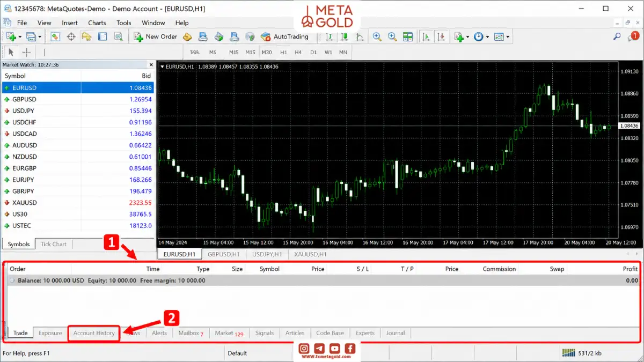Click the New Order button
The height and width of the screenshot is (362, 644).
pos(156,36)
